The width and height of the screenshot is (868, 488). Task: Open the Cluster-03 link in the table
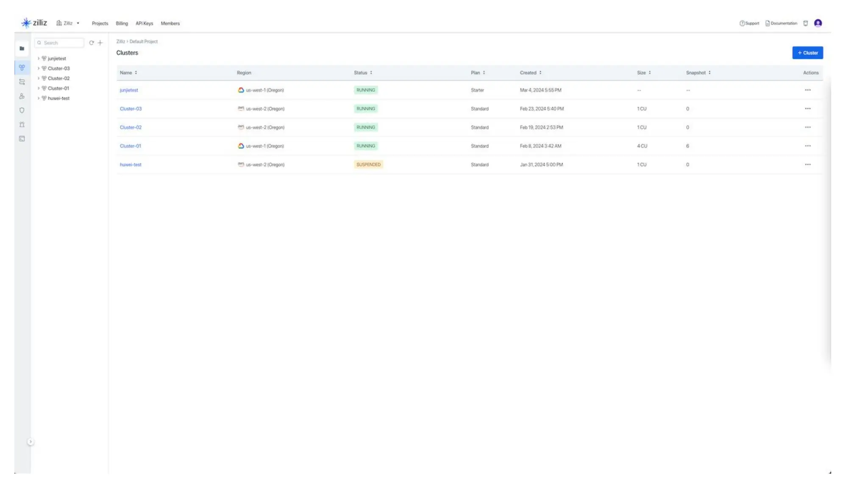tap(131, 109)
